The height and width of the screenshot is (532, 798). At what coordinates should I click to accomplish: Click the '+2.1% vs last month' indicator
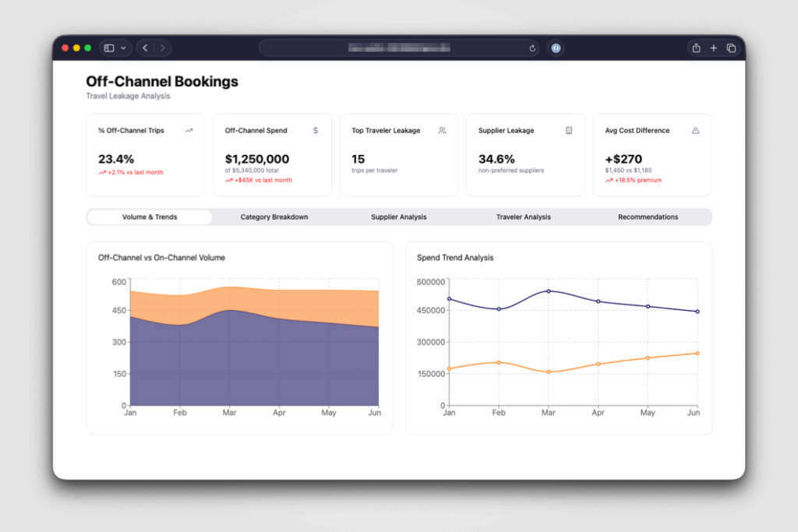pos(131,172)
